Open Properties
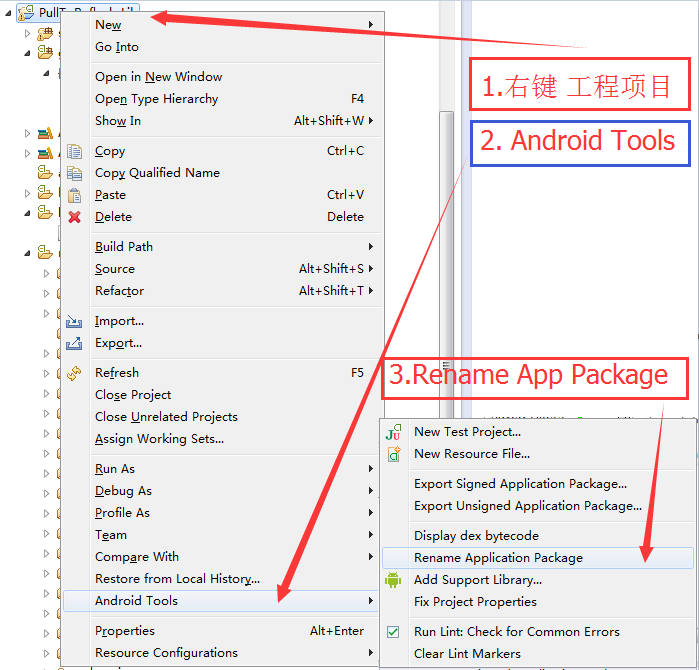The height and width of the screenshot is (670, 699). (x=221, y=631)
